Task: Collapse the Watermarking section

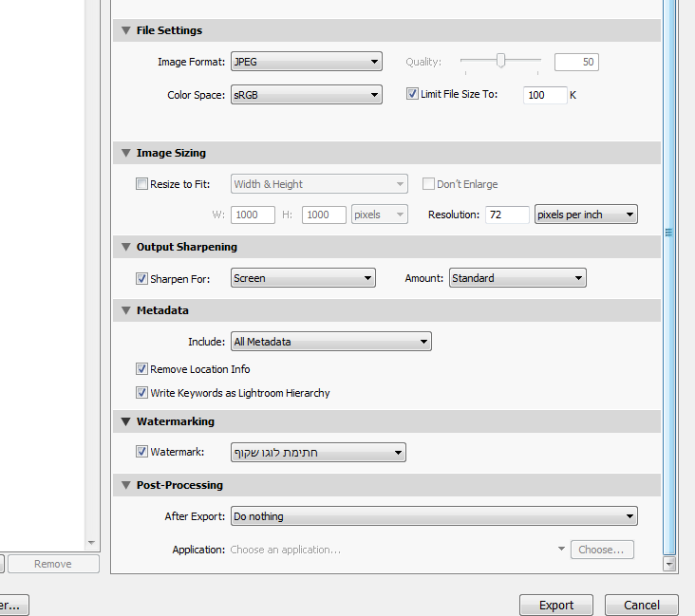Action: click(x=126, y=421)
